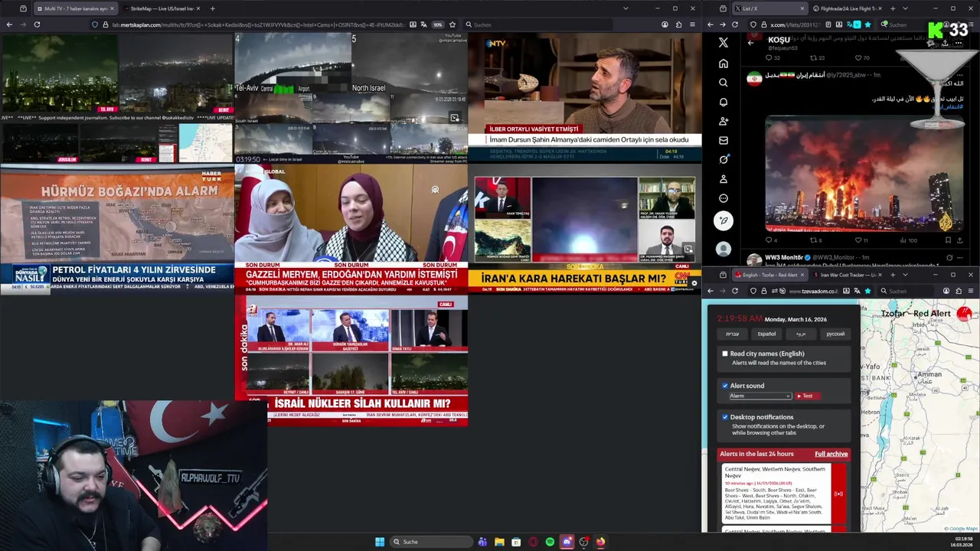Switch Tzofar language to Arabic
980x551 pixels.
(x=801, y=334)
